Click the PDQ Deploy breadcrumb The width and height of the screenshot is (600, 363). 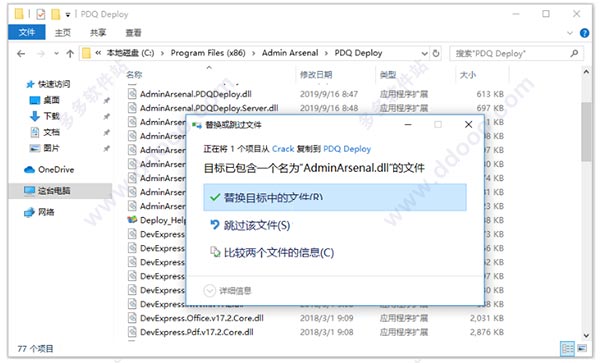358,53
